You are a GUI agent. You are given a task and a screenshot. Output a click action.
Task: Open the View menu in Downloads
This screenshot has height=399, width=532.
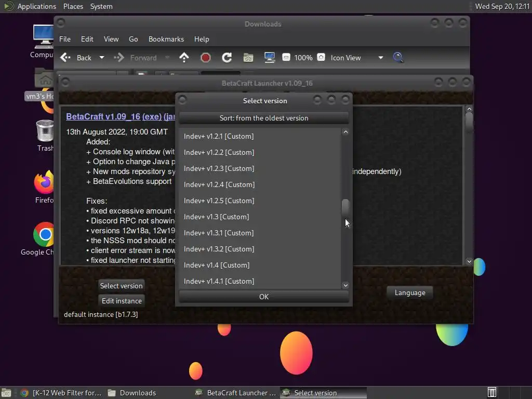click(111, 39)
